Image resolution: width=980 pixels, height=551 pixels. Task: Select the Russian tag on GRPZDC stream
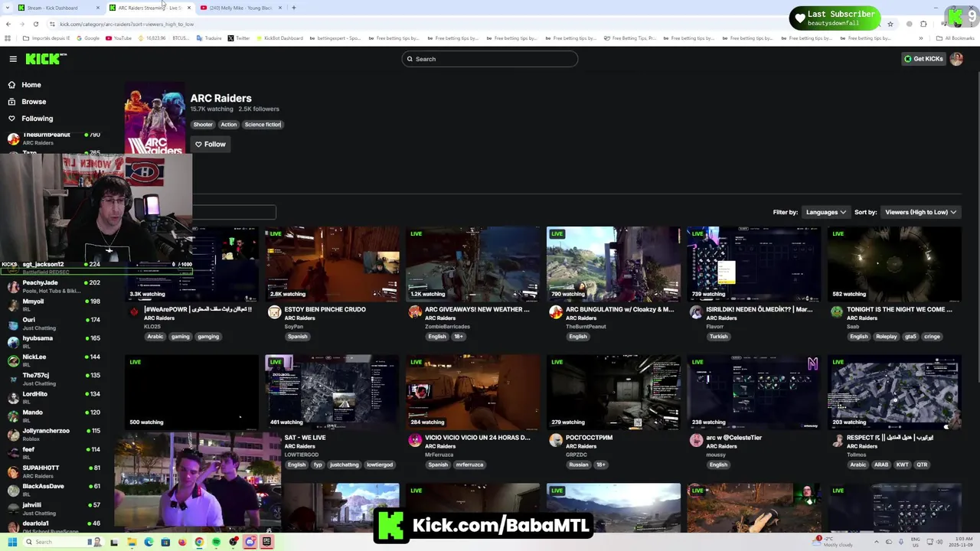(579, 465)
